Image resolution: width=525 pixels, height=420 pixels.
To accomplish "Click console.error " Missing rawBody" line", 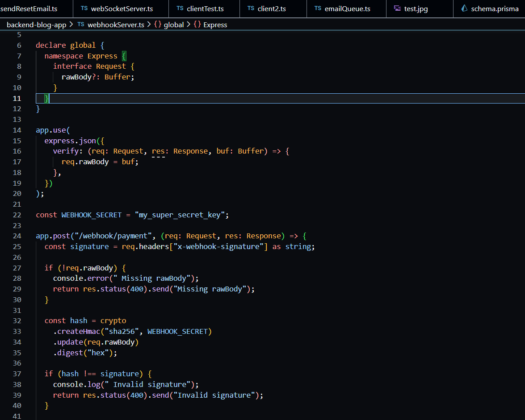I will pyautogui.click(x=126, y=279).
